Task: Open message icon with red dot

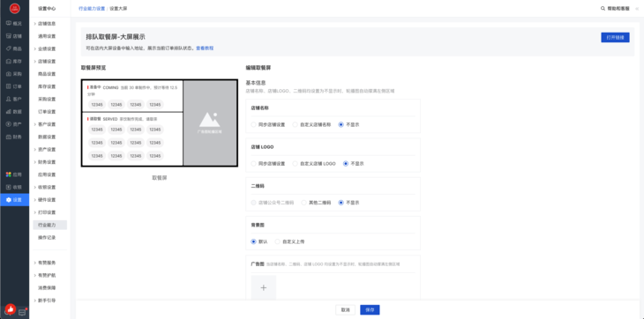Action: pyautogui.click(x=22, y=312)
